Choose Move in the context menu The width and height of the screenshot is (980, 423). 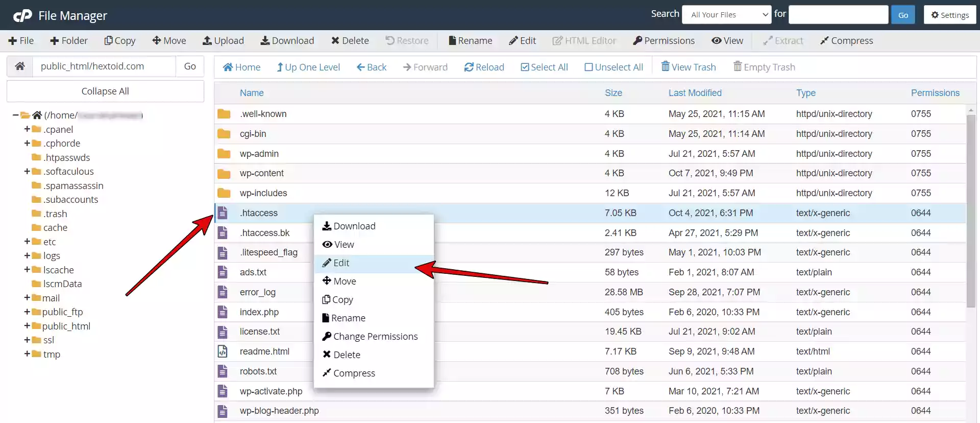[x=374, y=281]
